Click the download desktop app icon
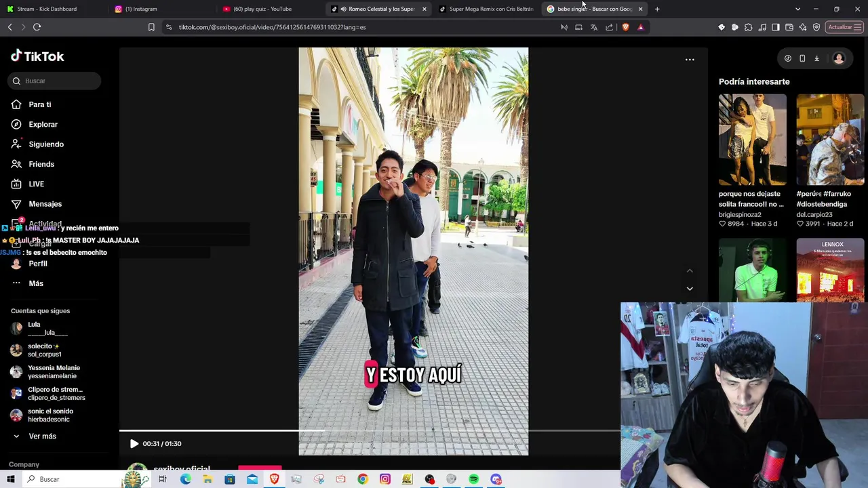 816,59
